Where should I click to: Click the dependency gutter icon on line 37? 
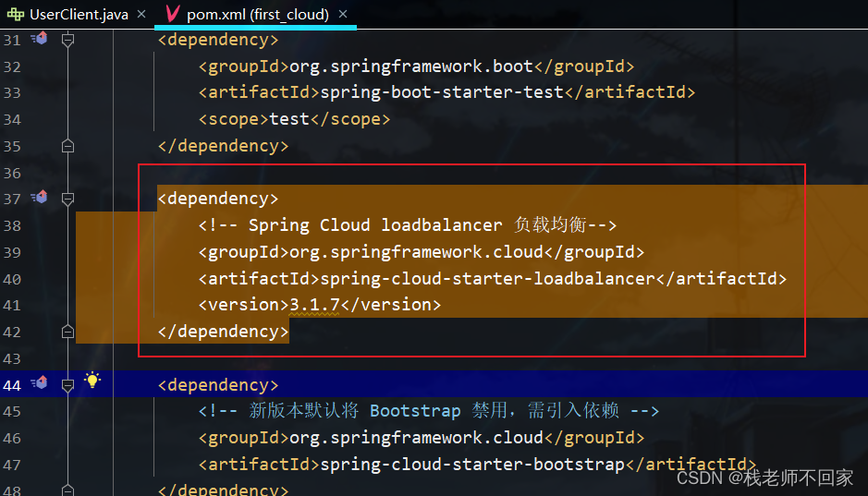40,197
